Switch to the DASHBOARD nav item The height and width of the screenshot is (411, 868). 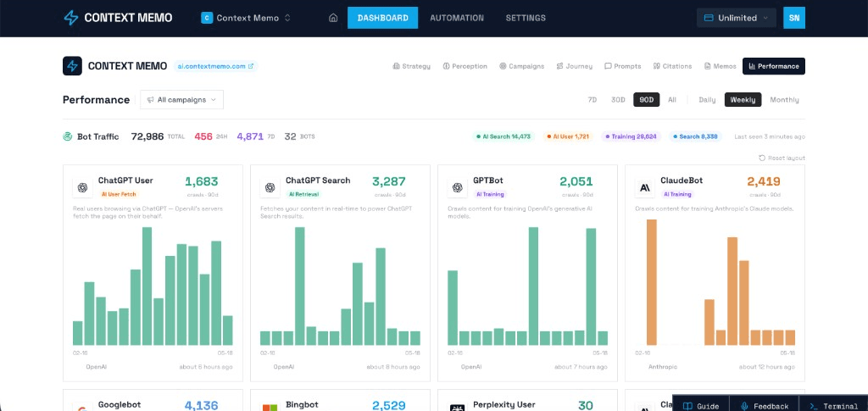tap(382, 18)
